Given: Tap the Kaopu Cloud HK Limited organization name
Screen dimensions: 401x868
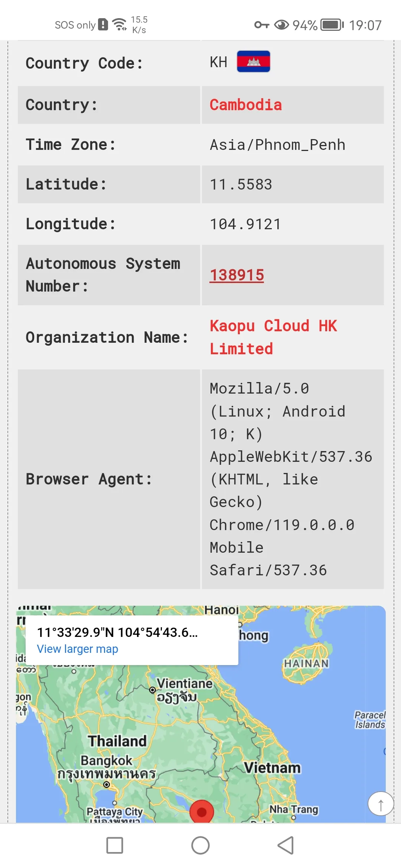Looking at the screenshot, I should pyautogui.click(x=273, y=337).
